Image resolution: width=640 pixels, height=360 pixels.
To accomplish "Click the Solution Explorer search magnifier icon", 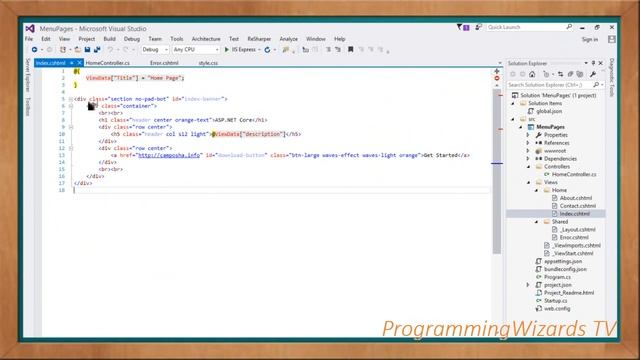I will pos(596,84).
